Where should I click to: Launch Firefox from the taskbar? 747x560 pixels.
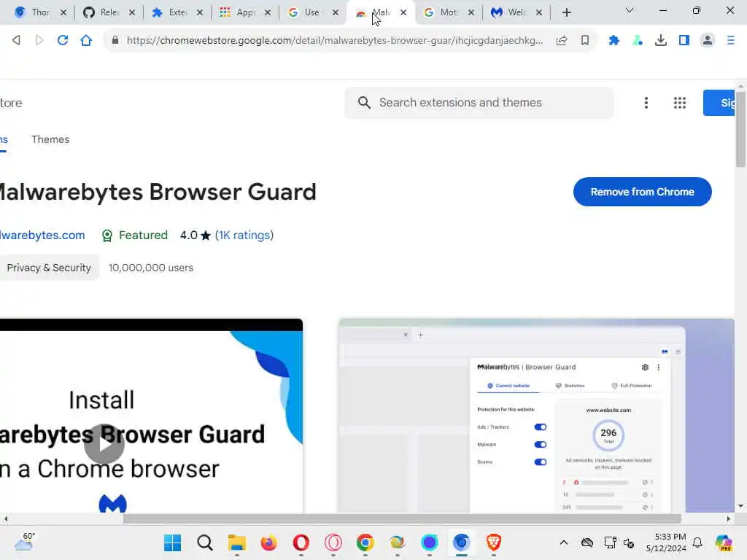click(268, 542)
